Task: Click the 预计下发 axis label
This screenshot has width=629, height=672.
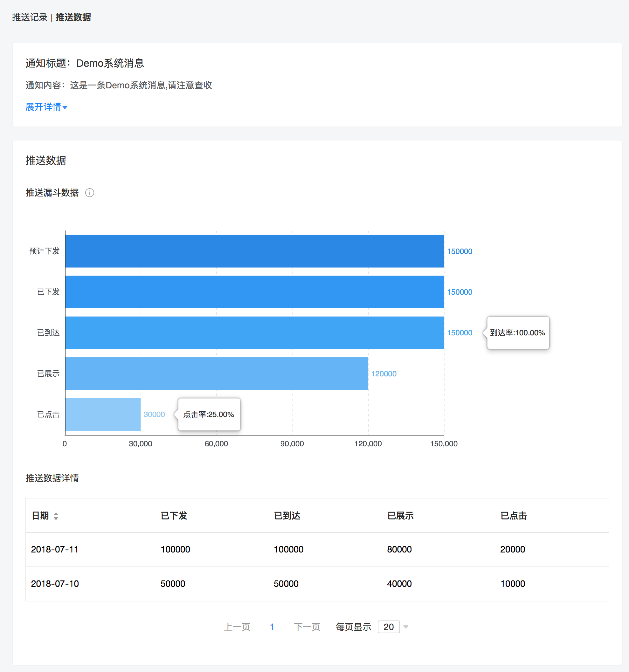Action: coord(44,251)
